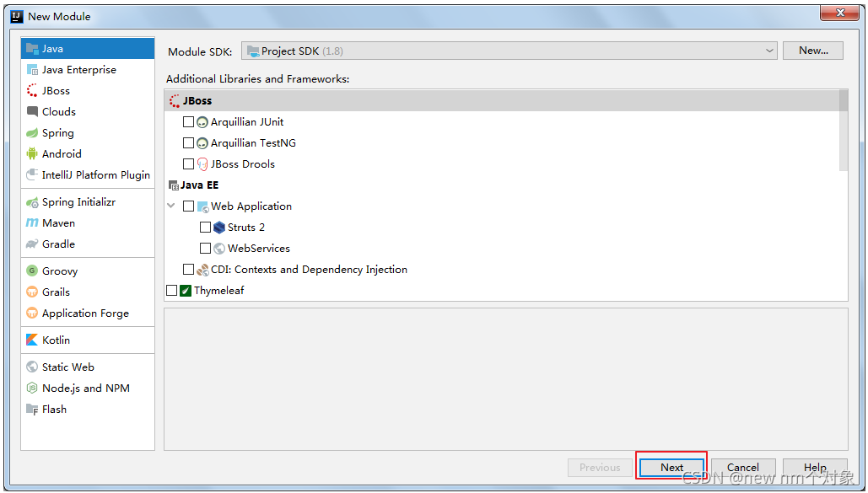Collapse the Web Application tree node
868x493 pixels.
tap(171, 206)
